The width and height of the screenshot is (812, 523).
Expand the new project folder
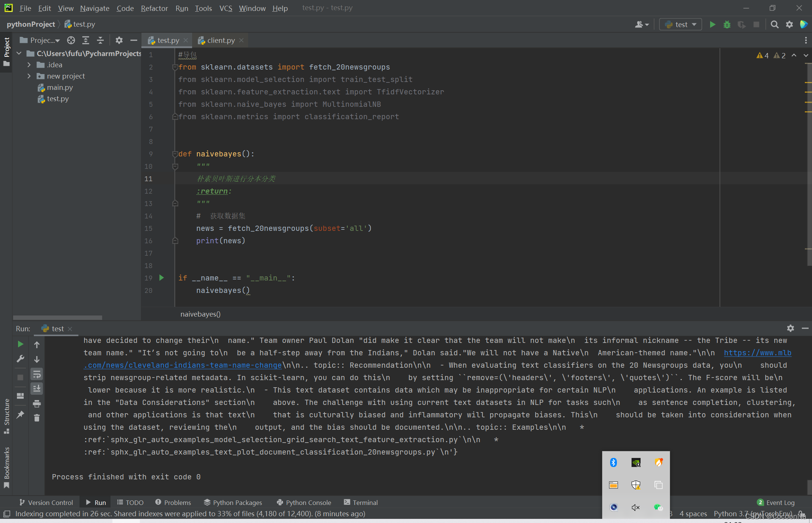click(29, 76)
